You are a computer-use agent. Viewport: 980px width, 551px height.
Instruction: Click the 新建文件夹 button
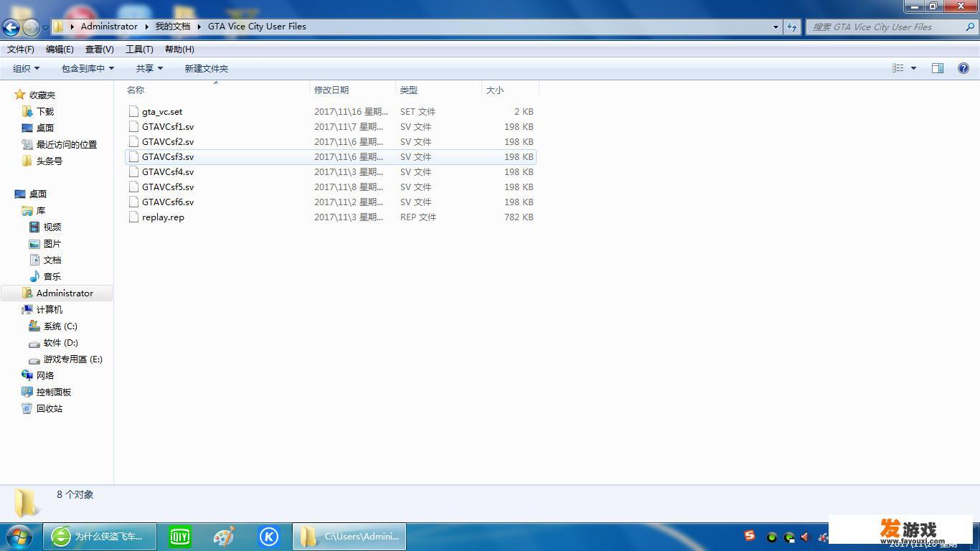(206, 68)
